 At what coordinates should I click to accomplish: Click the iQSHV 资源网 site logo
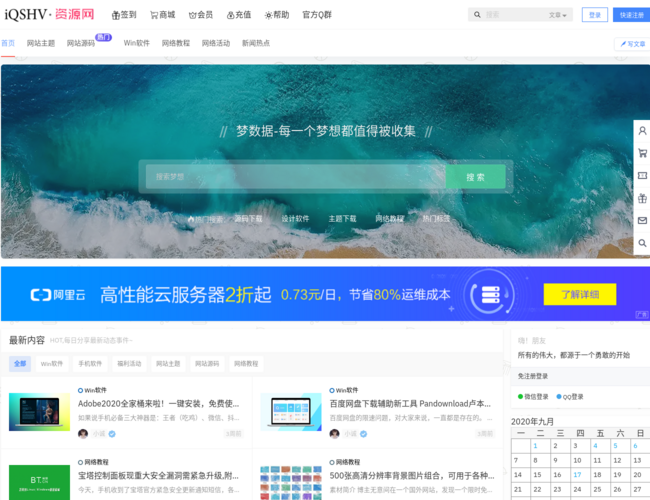coord(49,15)
